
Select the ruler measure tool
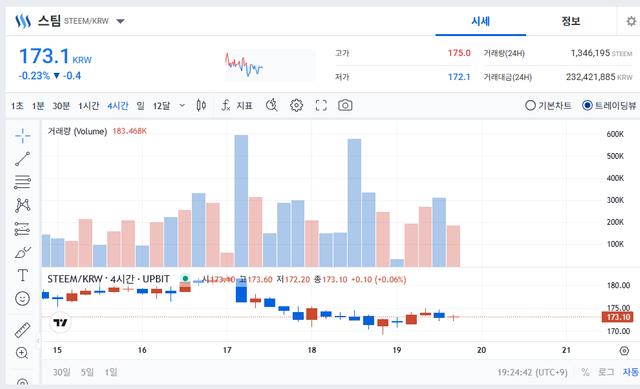coord(22,330)
